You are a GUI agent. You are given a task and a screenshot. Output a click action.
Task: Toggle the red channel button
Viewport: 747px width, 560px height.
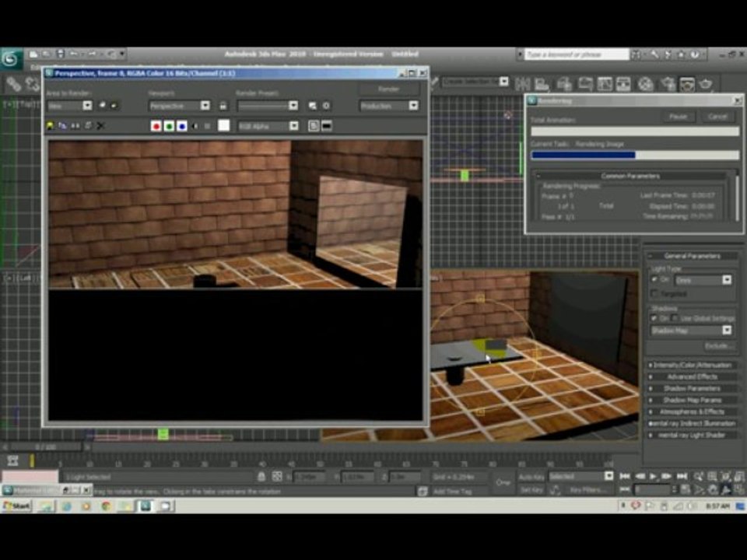(156, 126)
